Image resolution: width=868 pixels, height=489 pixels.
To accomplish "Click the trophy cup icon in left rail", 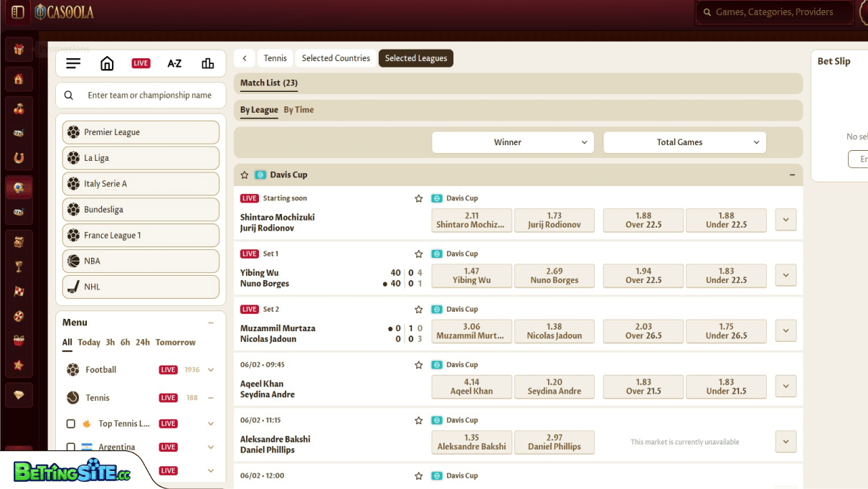I will click(19, 266).
